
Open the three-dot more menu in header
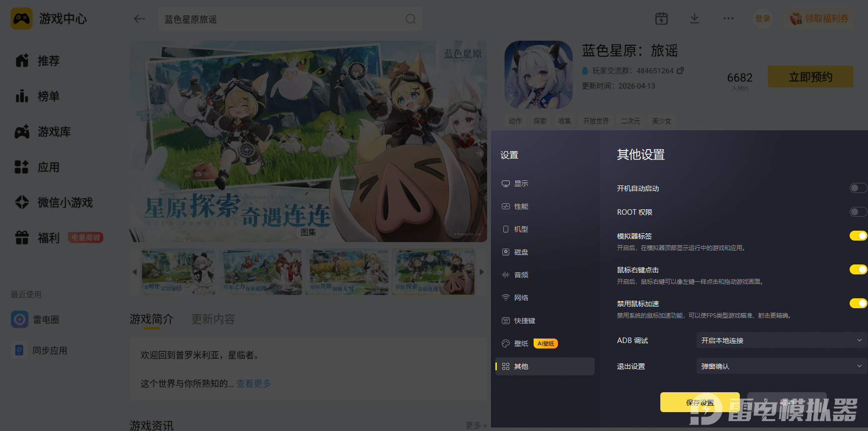pyautogui.click(x=728, y=18)
